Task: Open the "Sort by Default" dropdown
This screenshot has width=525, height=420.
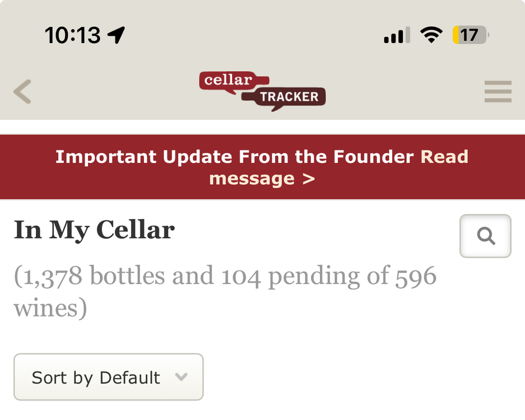Action: pos(108,377)
